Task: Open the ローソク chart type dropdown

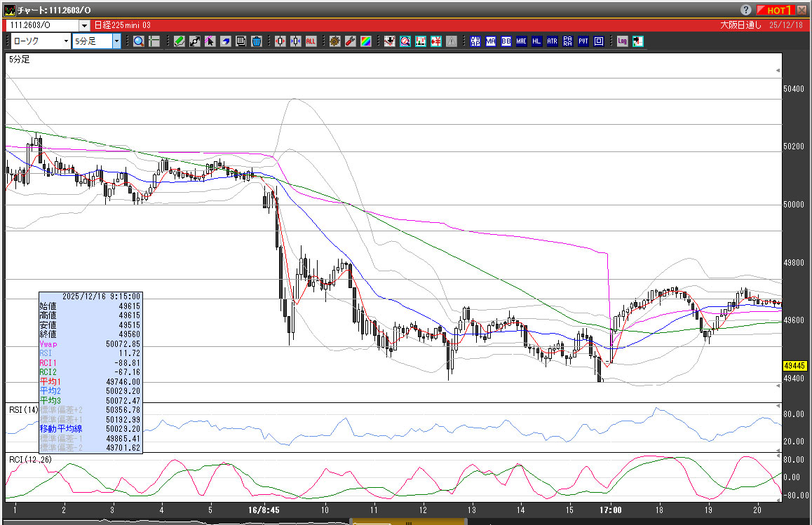Action: point(66,41)
